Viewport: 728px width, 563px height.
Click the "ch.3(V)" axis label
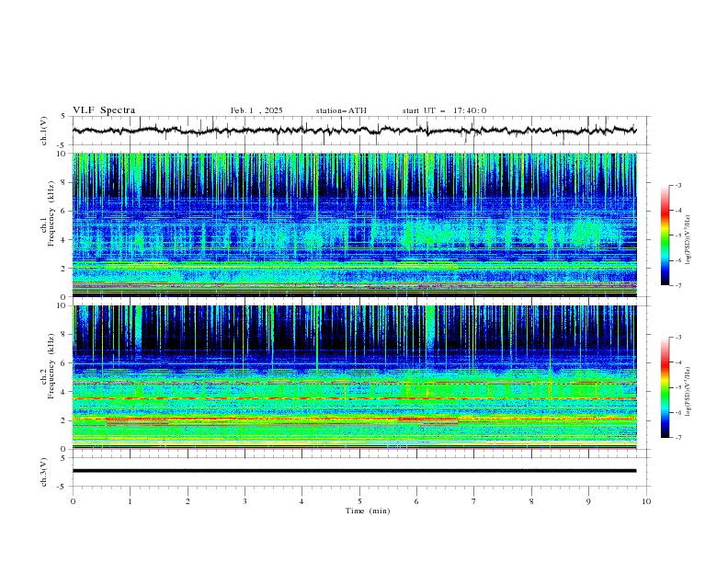[44, 472]
